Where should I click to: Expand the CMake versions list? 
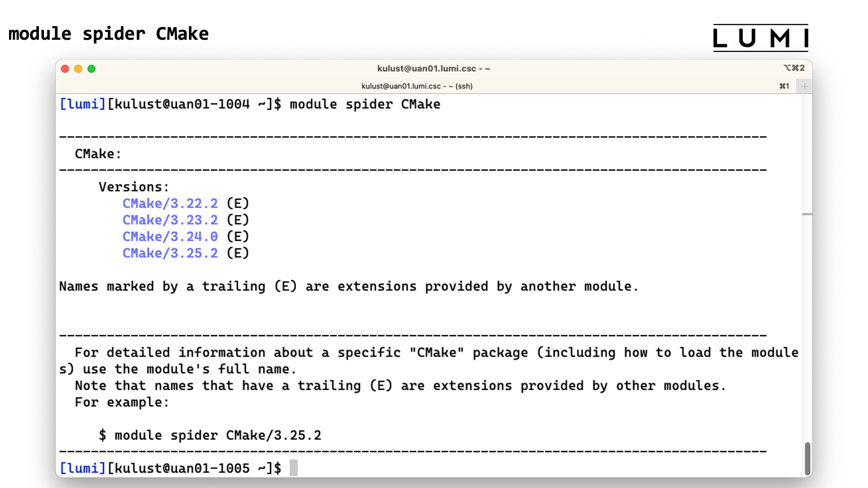[x=132, y=187]
